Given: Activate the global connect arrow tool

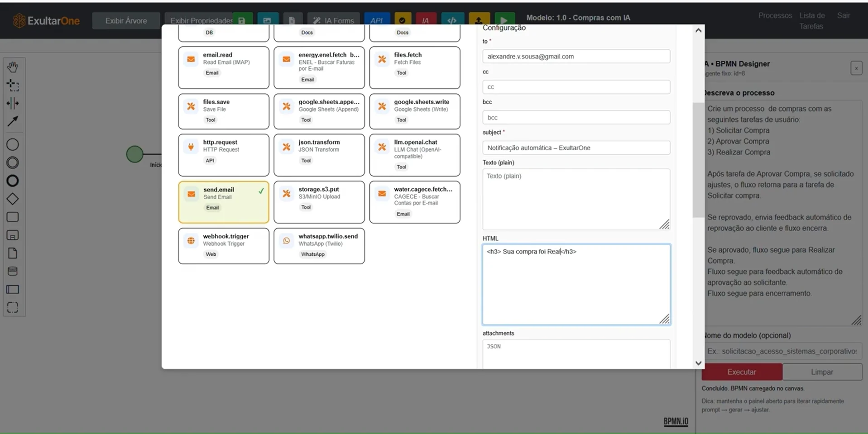Looking at the screenshot, I should pyautogui.click(x=13, y=121).
